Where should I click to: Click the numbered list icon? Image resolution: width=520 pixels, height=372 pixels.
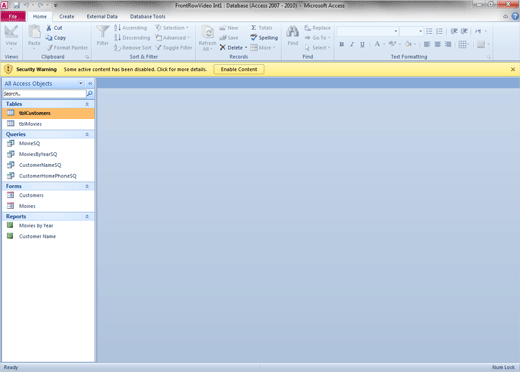439,31
